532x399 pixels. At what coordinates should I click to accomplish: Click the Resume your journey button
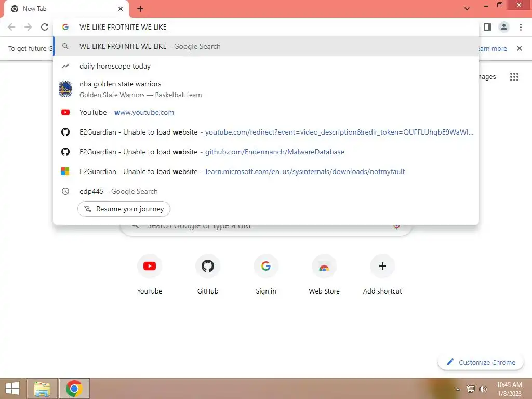coord(124,209)
